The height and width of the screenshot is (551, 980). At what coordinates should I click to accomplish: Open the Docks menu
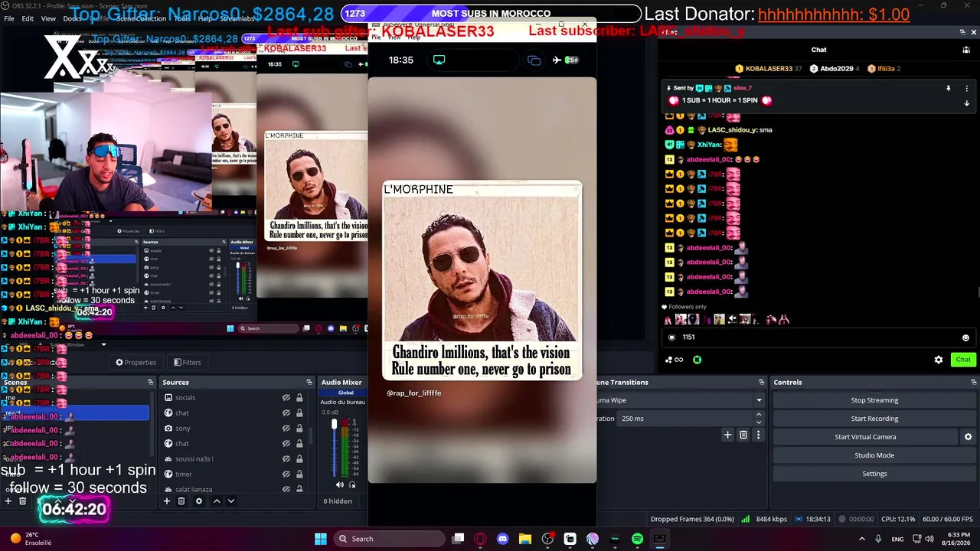[73, 18]
